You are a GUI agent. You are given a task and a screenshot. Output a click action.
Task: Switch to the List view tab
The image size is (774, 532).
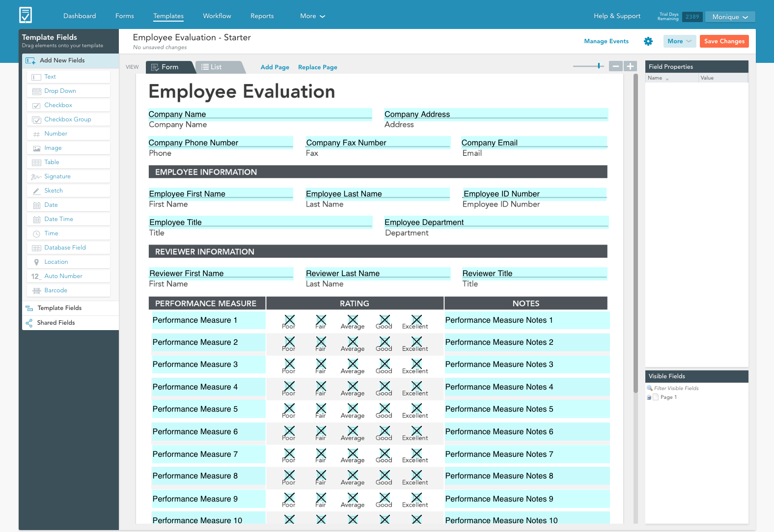tap(219, 67)
